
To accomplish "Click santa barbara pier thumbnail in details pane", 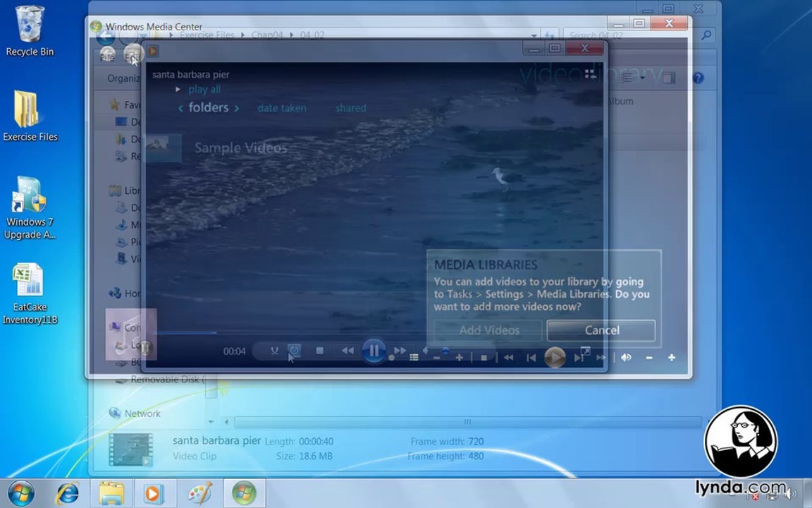I will click(130, 449).
